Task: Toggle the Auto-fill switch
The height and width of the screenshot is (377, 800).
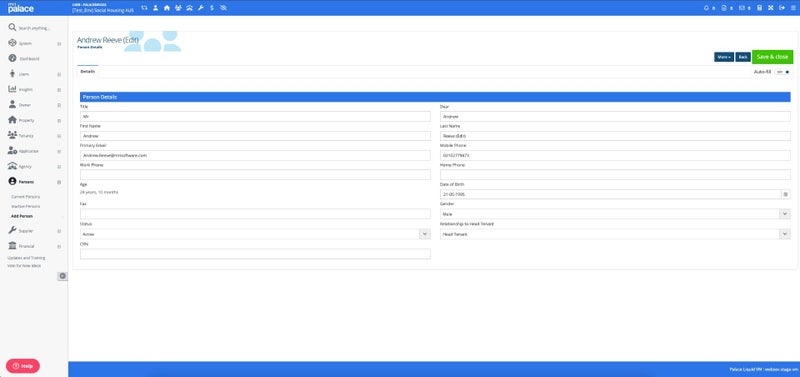Action: pos(782,72)
